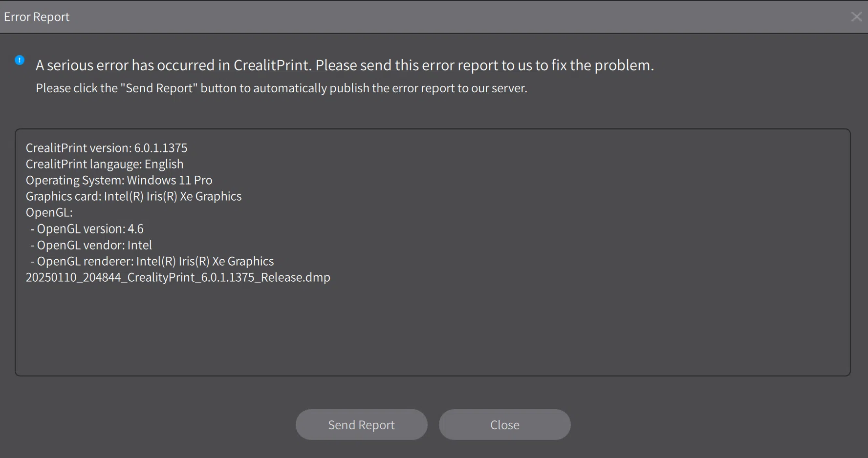This screenshot has width=868, height=458.
Task: Select the 'CrealitPrint version: 6.0.1.1375' line
Action: click(107, 147)
